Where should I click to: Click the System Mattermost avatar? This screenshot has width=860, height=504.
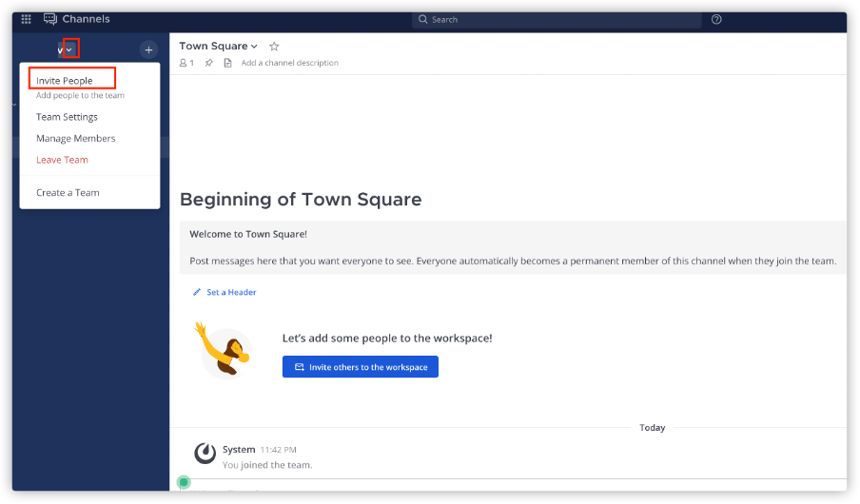205,453
